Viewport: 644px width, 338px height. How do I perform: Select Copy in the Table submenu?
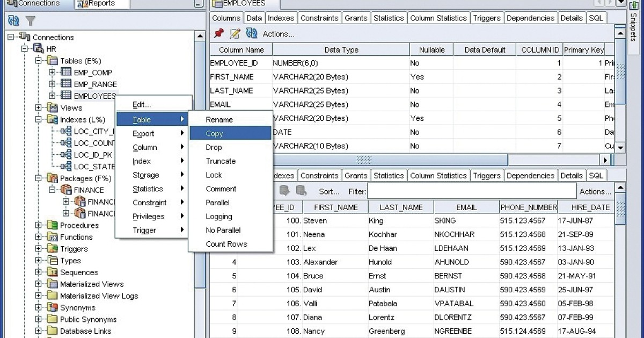click(x=230, y=133)
